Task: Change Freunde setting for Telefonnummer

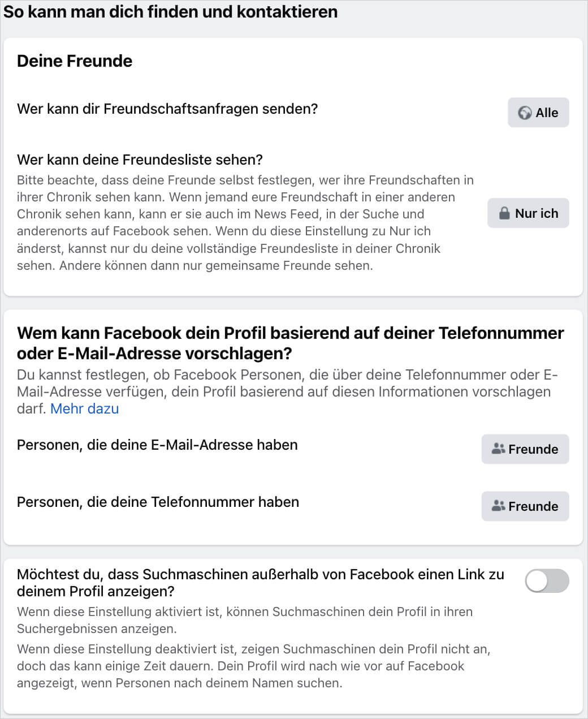Action: pyautogui.click(x=525, y=506)
